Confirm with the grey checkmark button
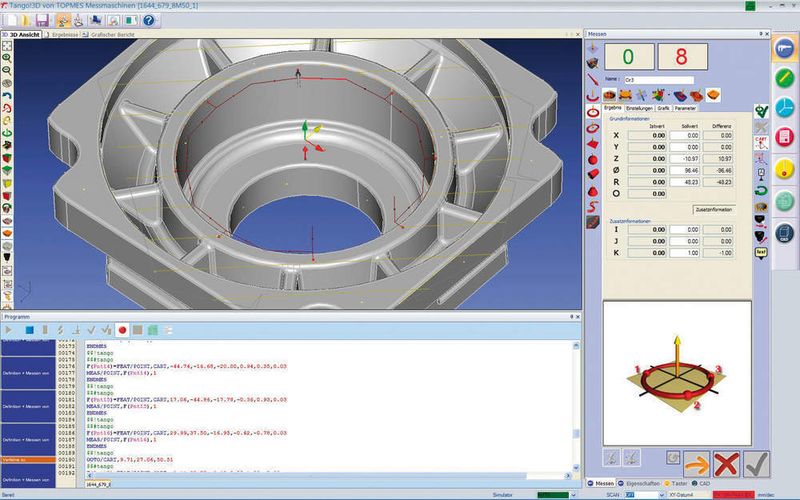The width and height of the screenshot is (800, 500). point(757,465)
